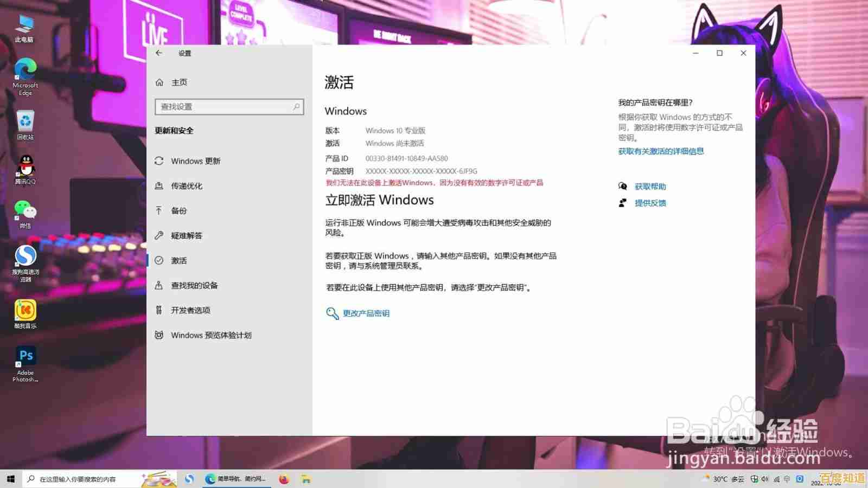This screenshot has height=488, width=868.
Task: Select Windows 更新 in the sidebar
Action: (x=196, y=160)
